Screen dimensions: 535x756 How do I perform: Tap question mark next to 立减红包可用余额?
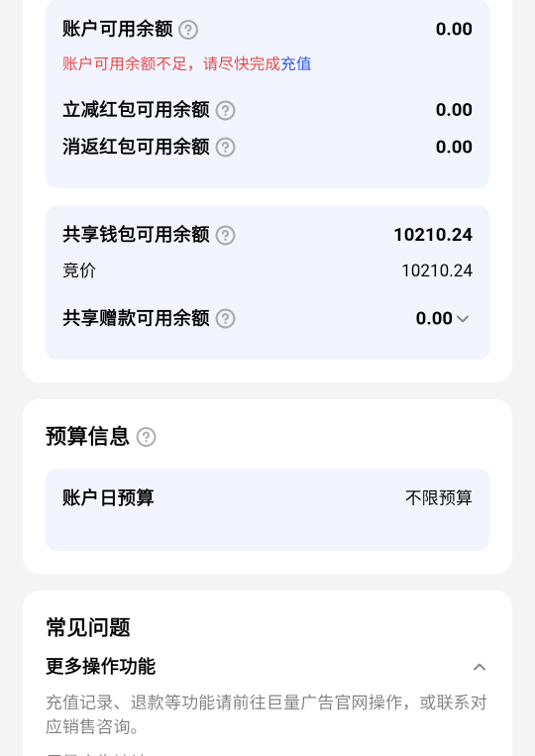[225, 110]
